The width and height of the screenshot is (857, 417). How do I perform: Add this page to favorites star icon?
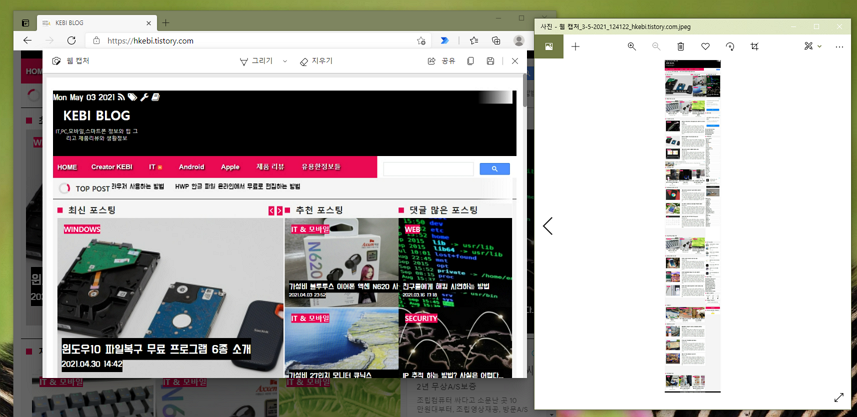coord(421,40)
